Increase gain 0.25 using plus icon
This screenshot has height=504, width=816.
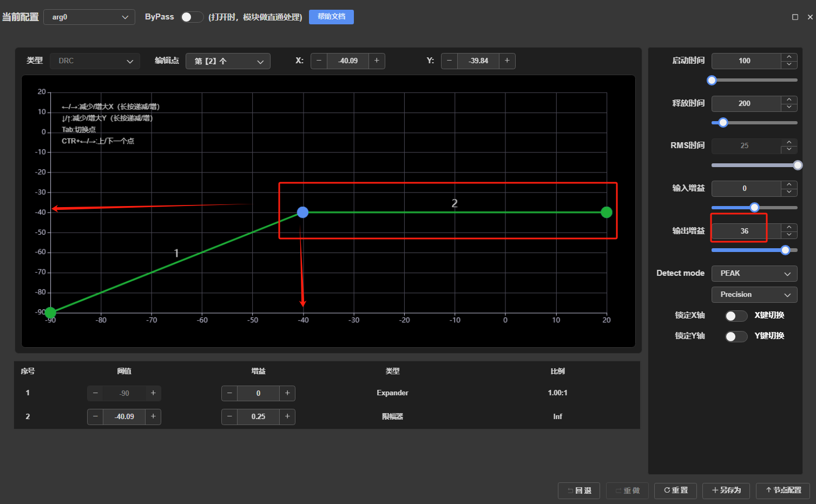(287, 416)
